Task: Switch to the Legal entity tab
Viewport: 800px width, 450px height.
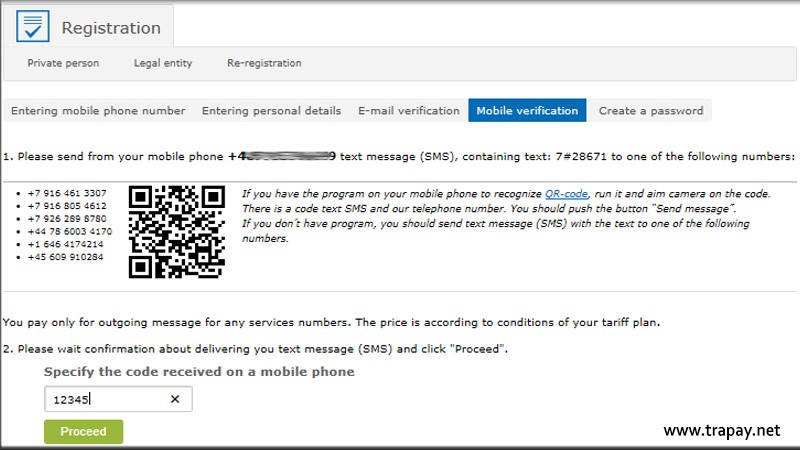Action: 163,63
